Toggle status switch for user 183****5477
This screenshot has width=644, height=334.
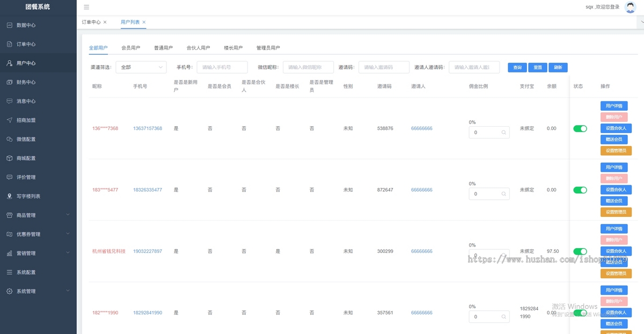click(x=580, y=190)
